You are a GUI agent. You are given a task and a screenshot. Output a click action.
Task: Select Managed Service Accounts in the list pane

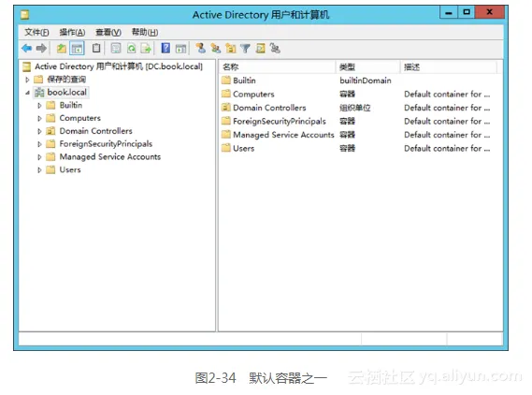pos(279,135)
